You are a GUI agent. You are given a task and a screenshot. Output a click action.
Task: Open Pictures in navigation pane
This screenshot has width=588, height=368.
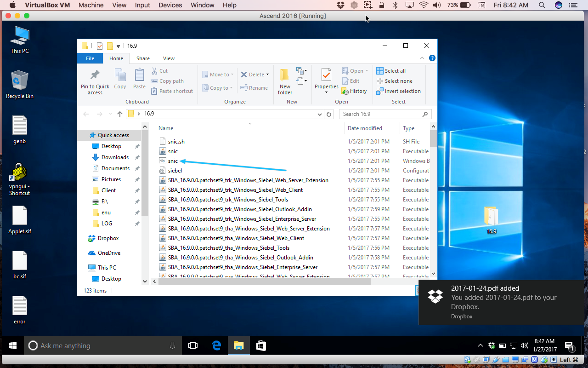tap(111, 179)
